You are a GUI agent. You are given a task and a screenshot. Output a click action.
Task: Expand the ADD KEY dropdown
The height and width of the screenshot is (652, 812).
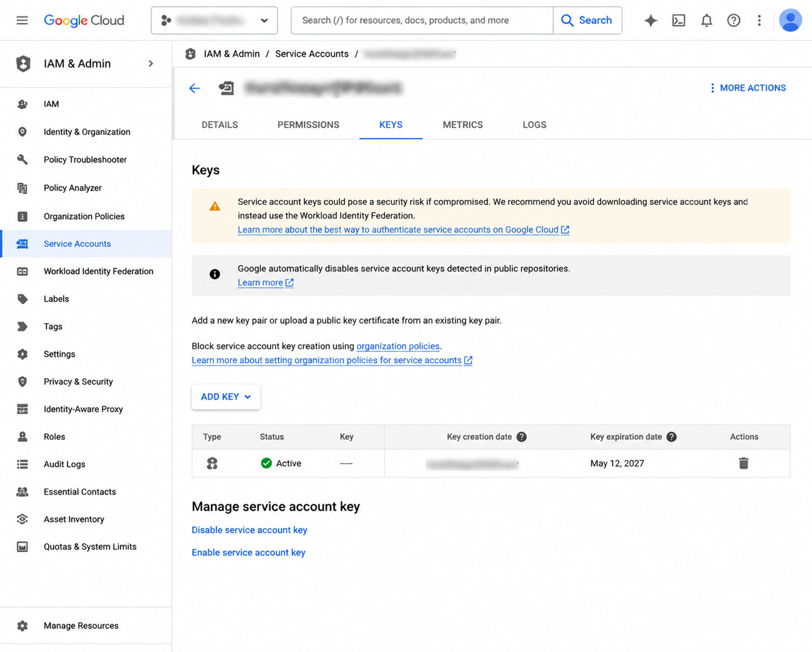(x=226, y=397)
